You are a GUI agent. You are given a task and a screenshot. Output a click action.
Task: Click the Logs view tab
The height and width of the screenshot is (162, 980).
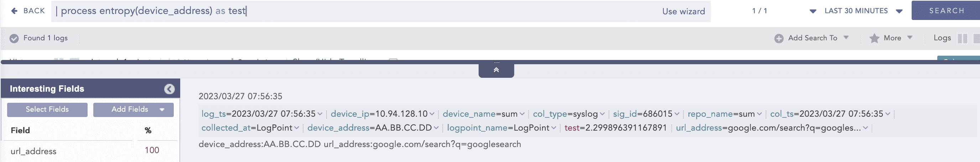942,38
